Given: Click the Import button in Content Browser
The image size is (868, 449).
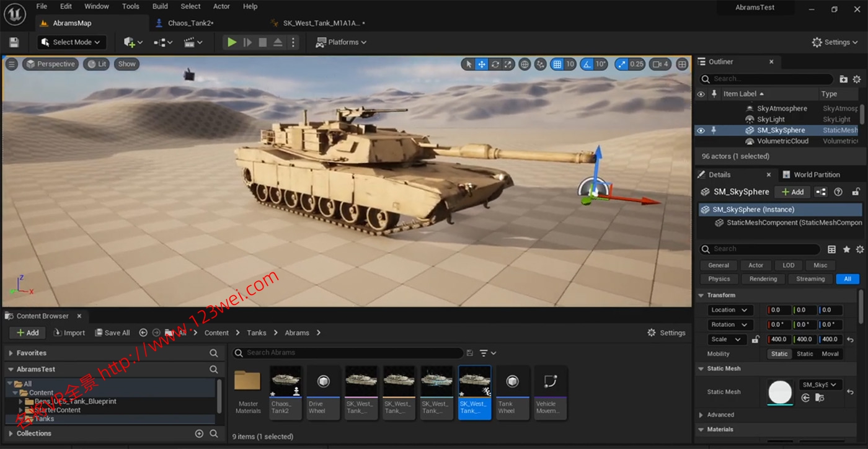Looking at the screenshot, I should (69, 333).
